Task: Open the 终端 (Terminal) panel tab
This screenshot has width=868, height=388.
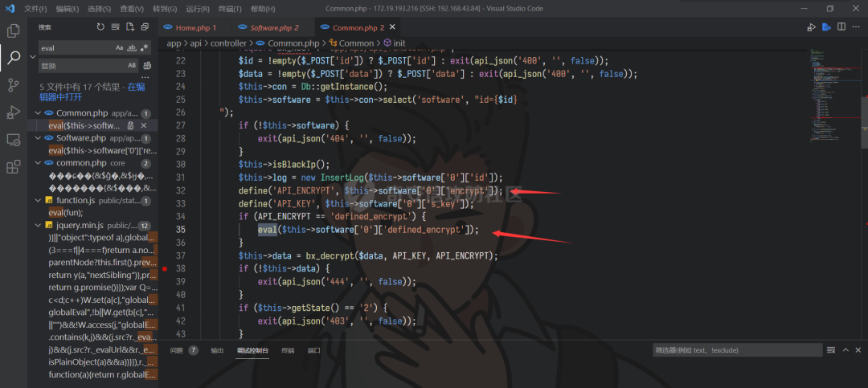Action: pos(288,350)
